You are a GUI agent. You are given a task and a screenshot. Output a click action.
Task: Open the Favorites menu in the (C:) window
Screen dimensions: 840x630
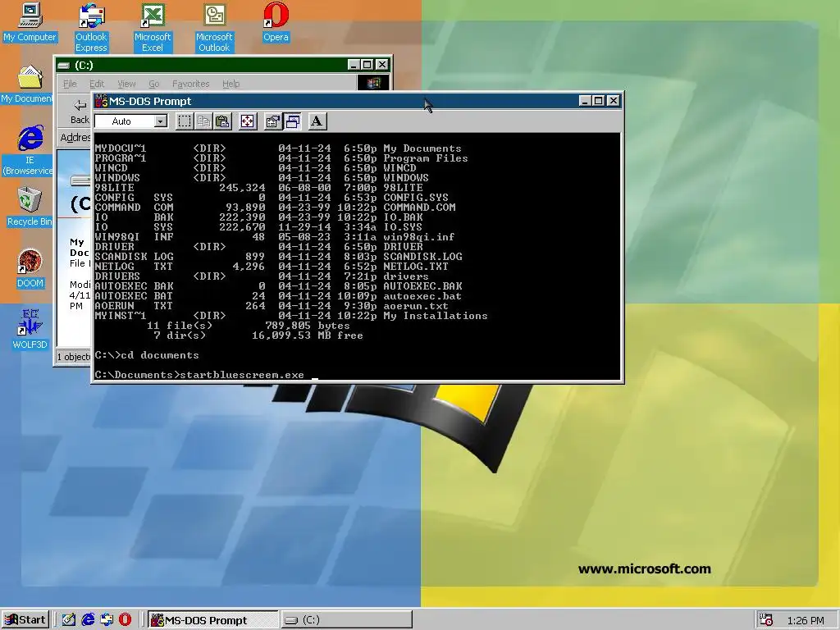pyautogui.click(x=190, y=84)
